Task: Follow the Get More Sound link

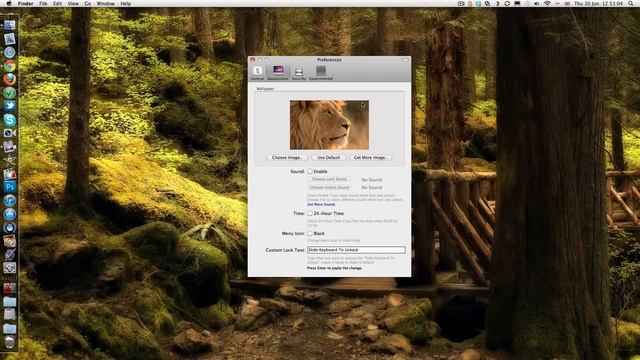Action: pyautogui.click(x=321, y=204)
